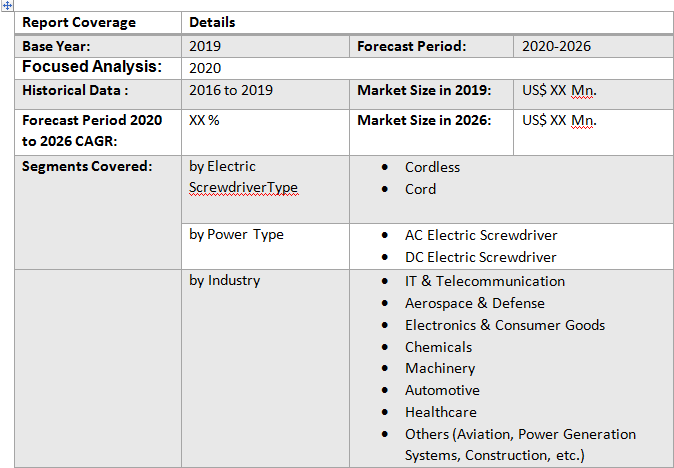The image size is (674, 468).
Task: Click the misspelled ScrewdriverType word
Action: tap(243, 187)
